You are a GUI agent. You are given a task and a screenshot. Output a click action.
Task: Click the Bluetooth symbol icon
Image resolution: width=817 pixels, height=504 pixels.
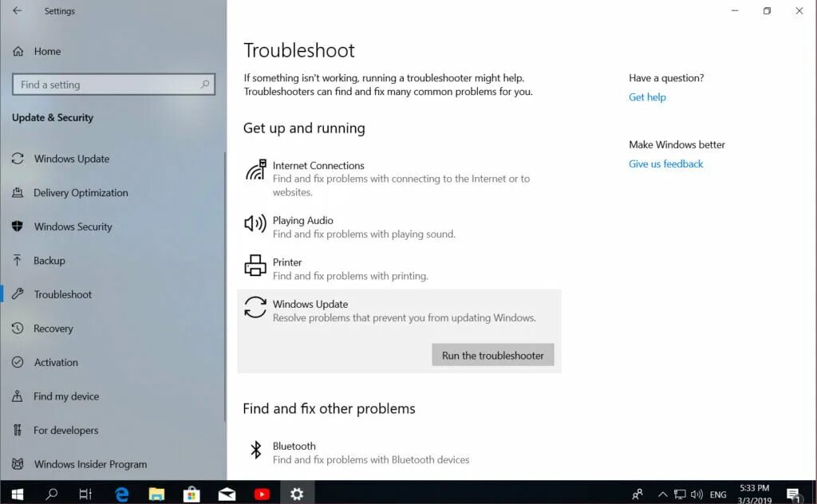point(256,449)
